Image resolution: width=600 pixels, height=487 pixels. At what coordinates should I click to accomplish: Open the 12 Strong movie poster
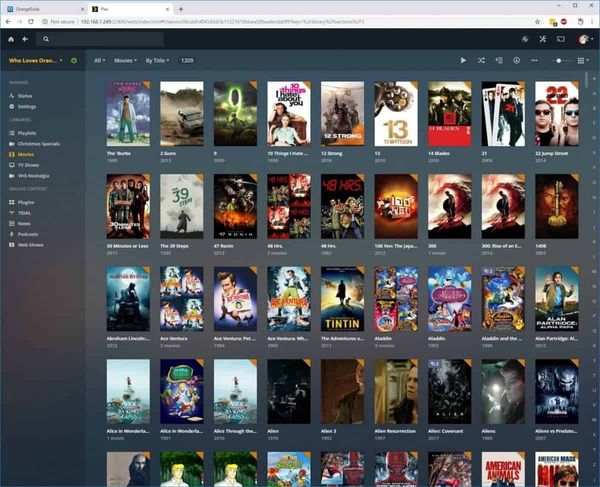[342, 114]
